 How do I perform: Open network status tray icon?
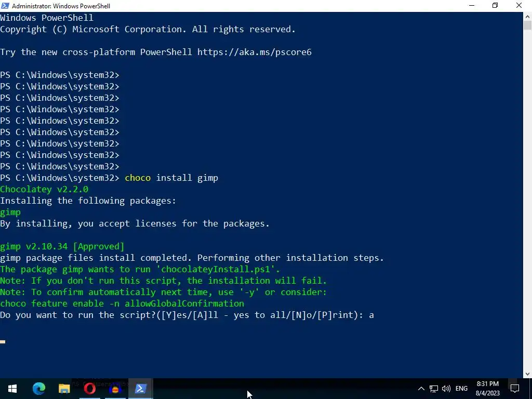(434, 389)
